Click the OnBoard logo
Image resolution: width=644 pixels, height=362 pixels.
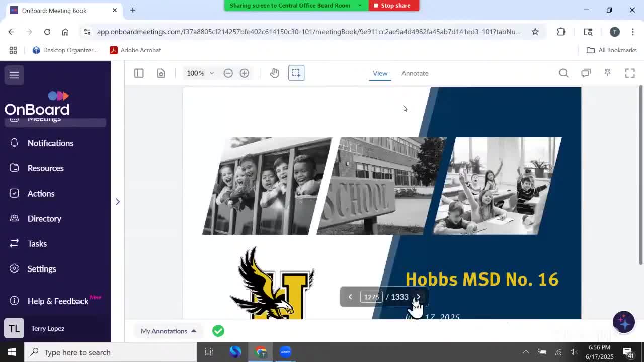click(x=37, y=103)
